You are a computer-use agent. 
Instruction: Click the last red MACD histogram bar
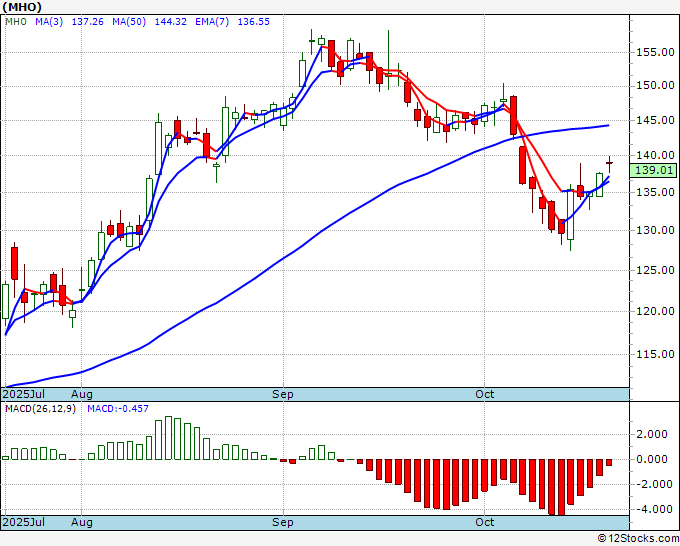[x=609, y=462]
